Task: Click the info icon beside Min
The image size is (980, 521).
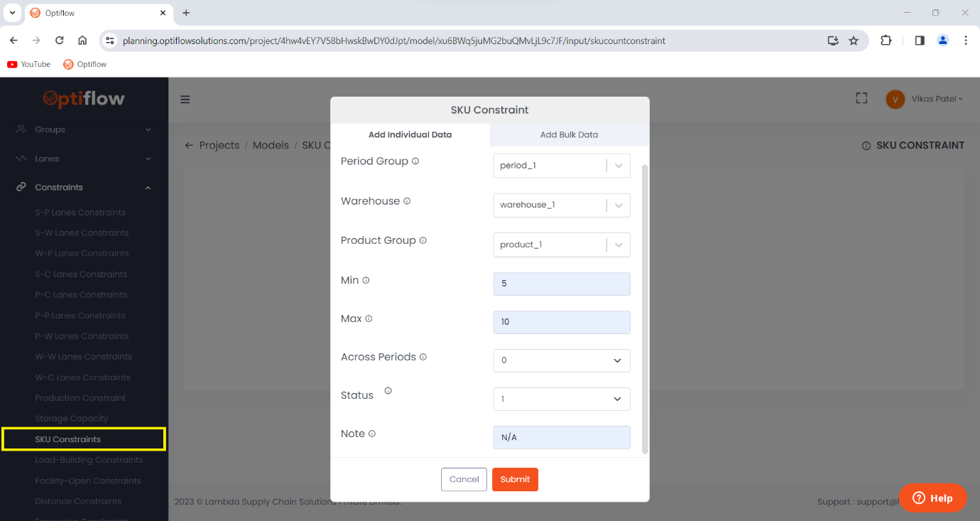Action: click(366, 280)
